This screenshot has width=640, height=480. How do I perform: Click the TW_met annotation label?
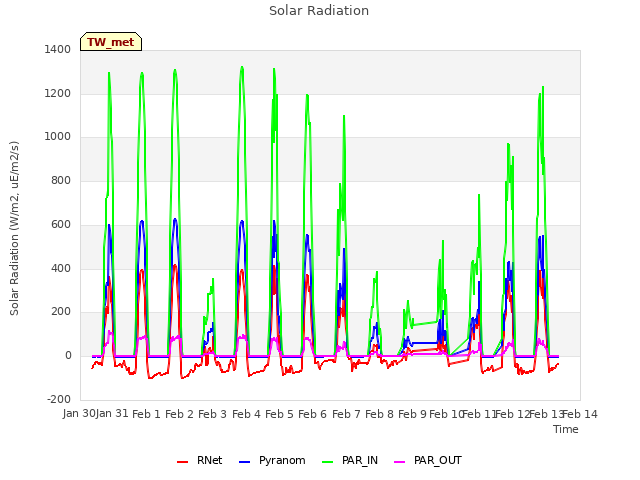pyautogui.click(x=111, y=42)
